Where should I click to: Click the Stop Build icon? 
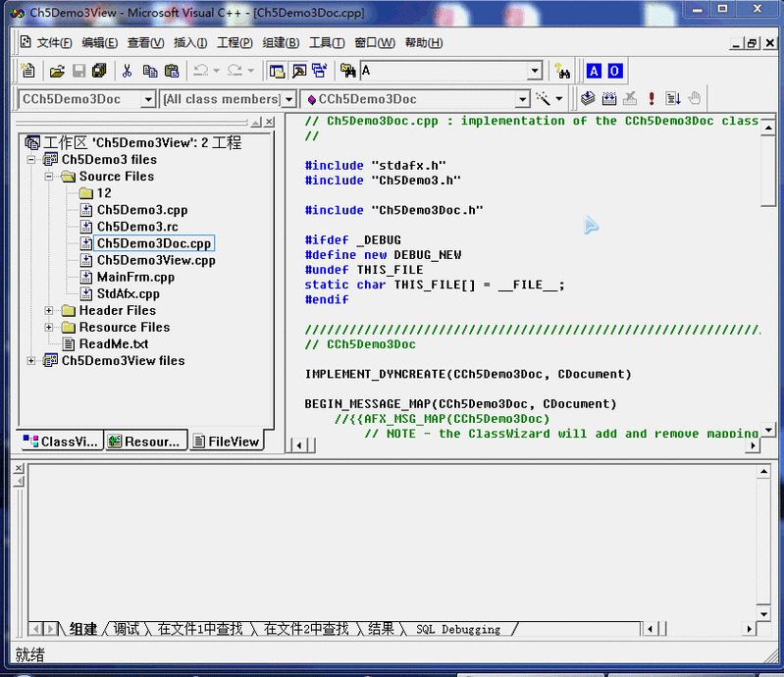click(630, 98)
